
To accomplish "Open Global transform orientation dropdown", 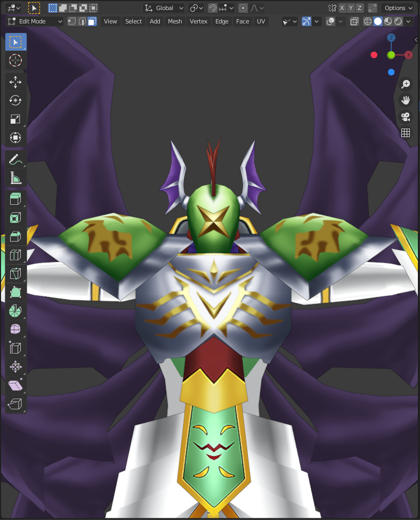I will click(164, 8).
